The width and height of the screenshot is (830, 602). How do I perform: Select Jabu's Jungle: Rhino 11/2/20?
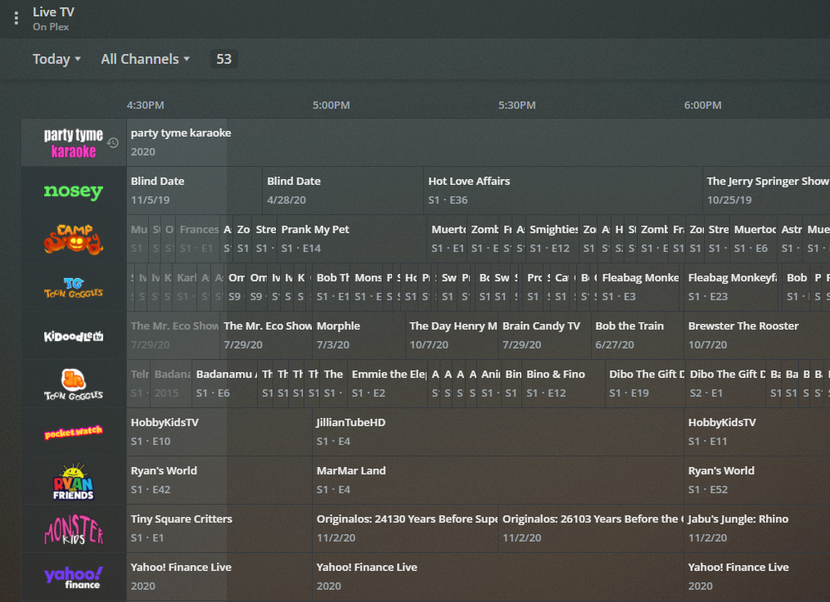[x=757, y=528]
